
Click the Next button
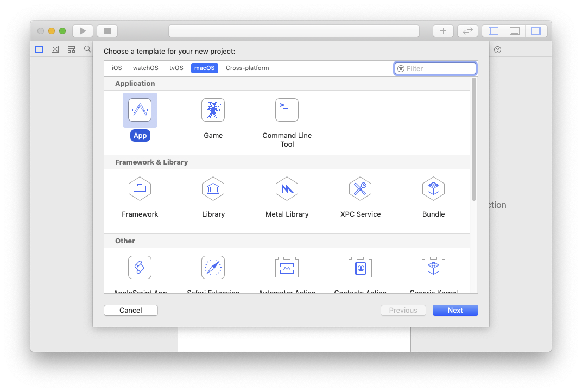pos(455,311)
